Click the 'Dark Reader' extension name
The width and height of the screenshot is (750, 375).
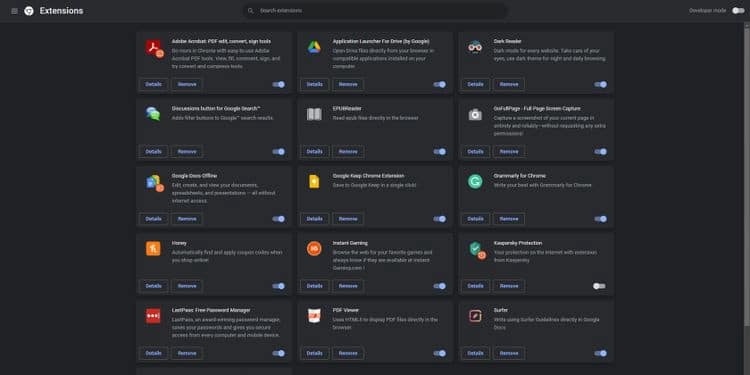click(x=507, y=42)
